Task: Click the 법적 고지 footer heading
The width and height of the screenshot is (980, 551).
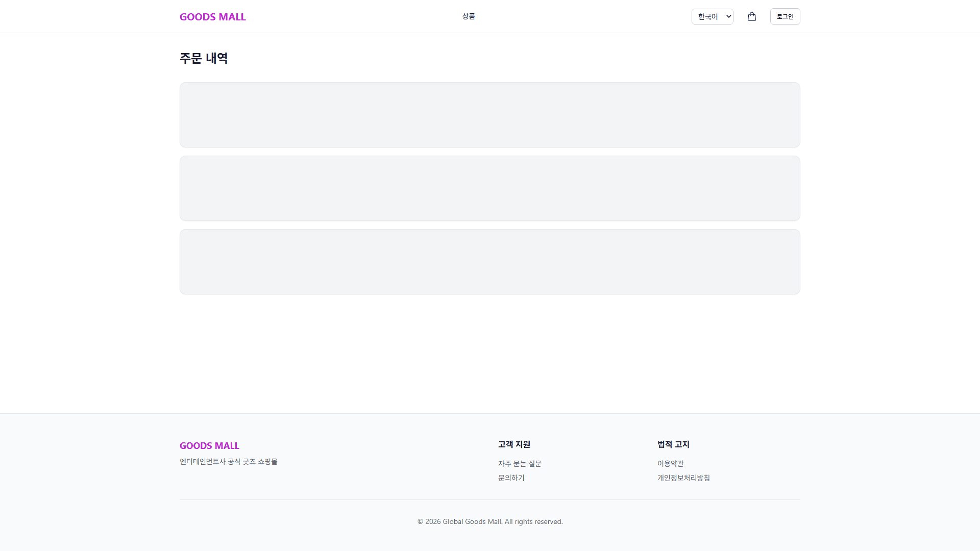Action: pos(673,444)
